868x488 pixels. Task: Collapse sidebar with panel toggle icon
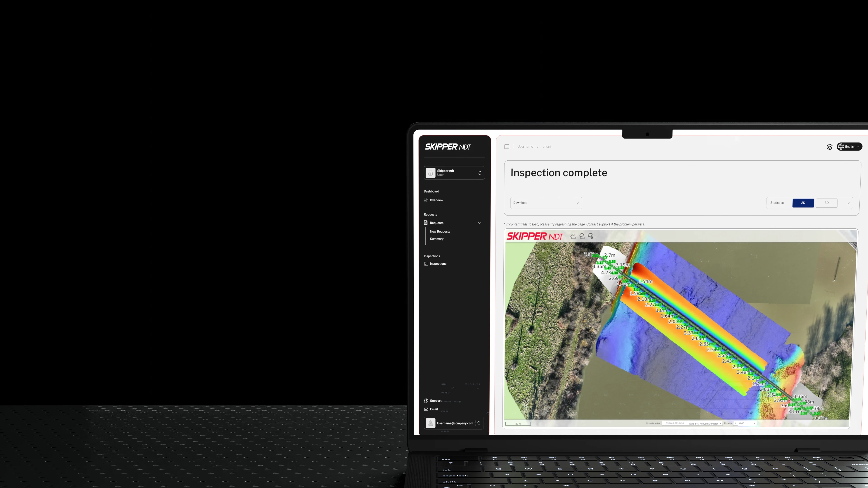point(507,146)
